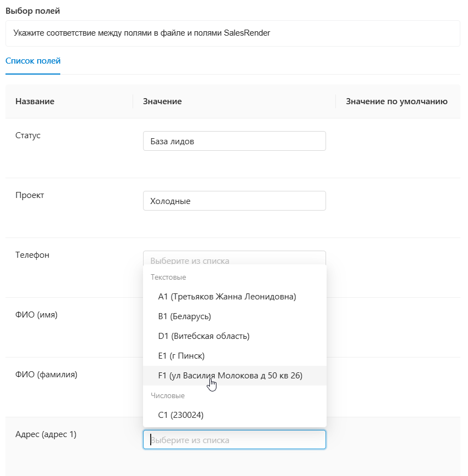
Task: Click the ФИО (фамилия) row label
Action: tap(46, 375)
